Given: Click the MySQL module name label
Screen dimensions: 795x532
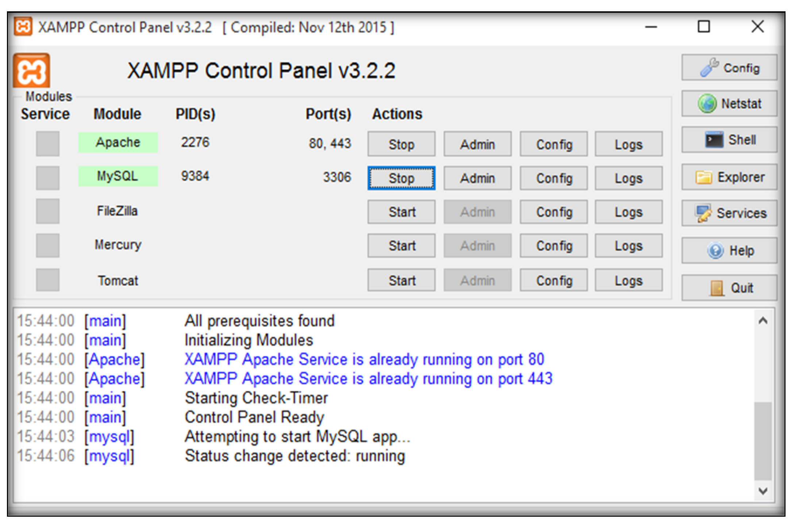Looking at the screenshot, I should pyautogui.click(x=118, y=176).
